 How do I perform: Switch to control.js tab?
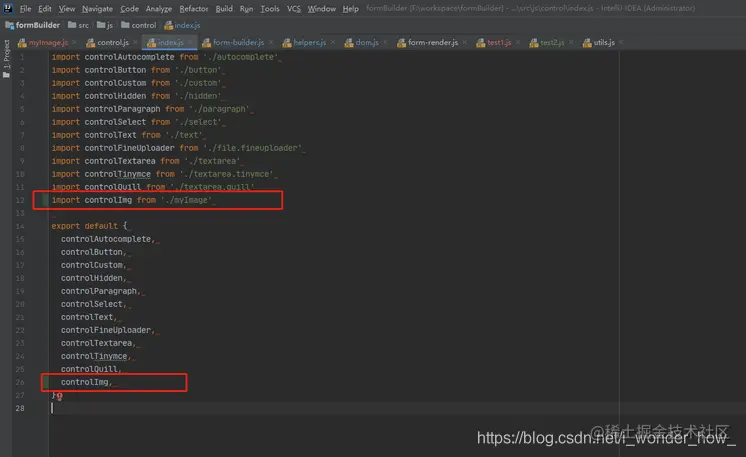[113, 43]
